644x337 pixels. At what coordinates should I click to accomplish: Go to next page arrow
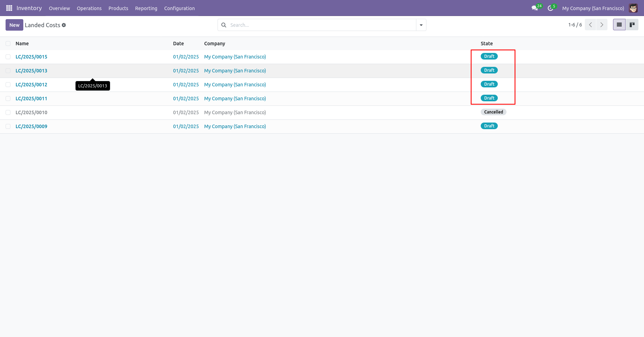(x=602, y=25)
